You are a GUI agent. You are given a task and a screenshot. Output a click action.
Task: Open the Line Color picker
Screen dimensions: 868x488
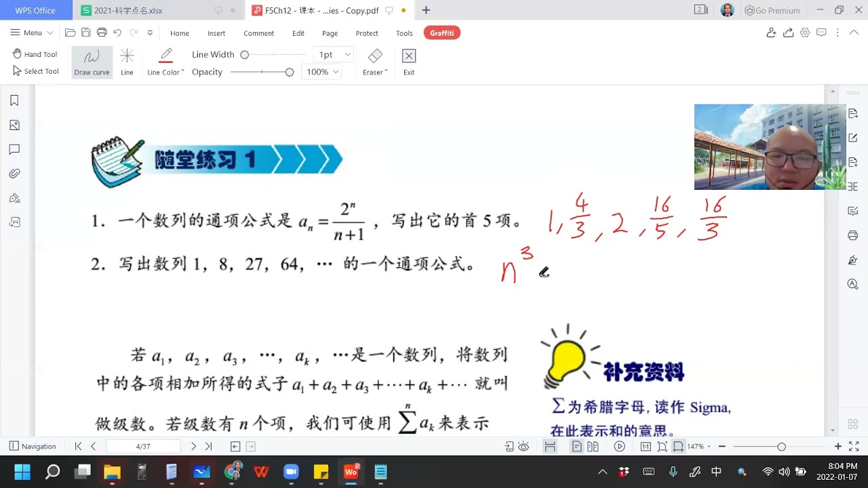165,62
